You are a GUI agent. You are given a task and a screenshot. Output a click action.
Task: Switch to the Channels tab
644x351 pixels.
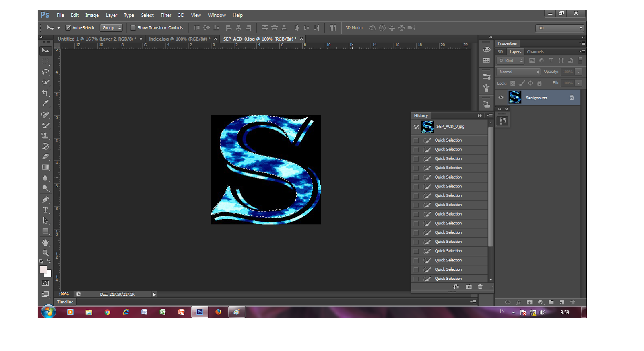(535, 51)
